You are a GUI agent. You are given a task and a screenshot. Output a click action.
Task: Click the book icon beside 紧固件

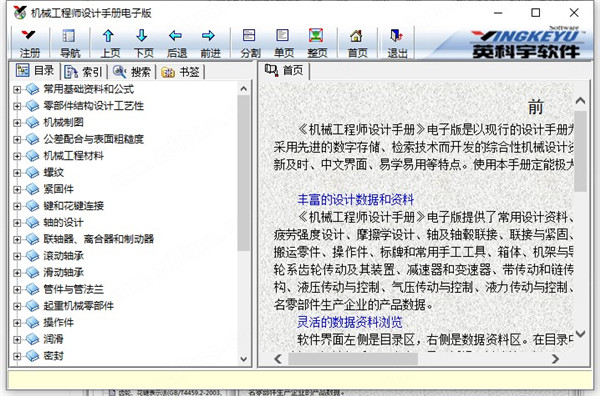coord(33,189)
